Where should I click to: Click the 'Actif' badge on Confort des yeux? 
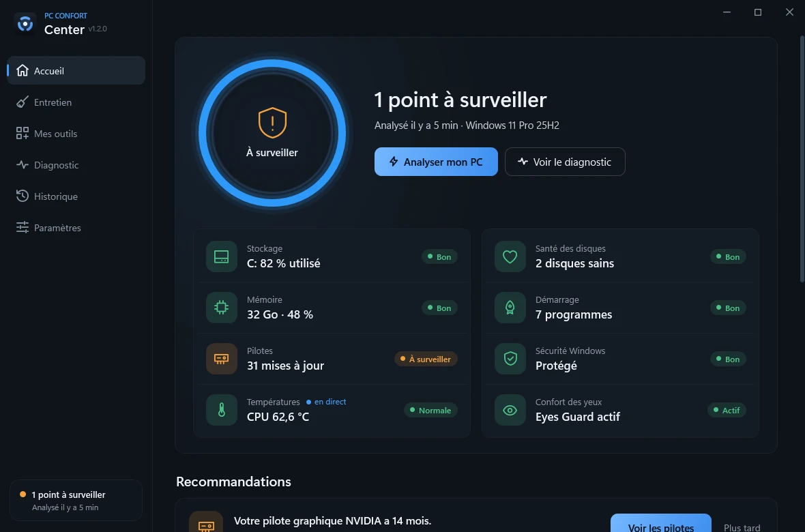(x=727, y=411)
